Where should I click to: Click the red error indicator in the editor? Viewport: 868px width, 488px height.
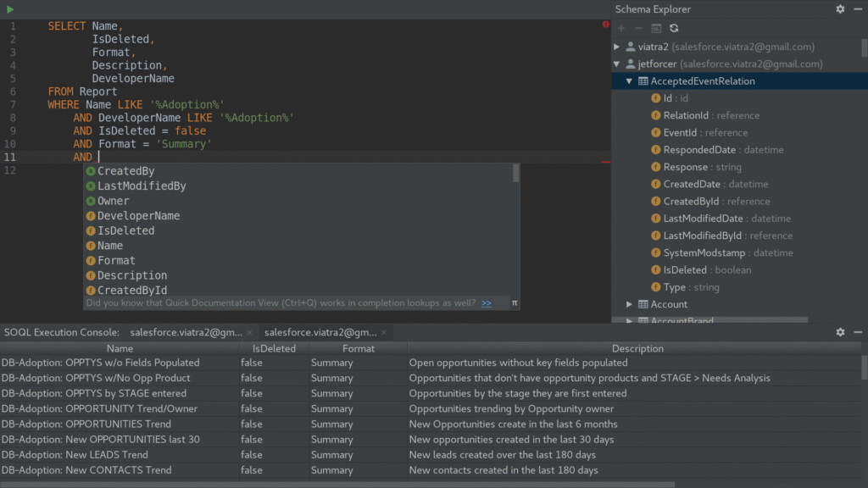(x=606, y=25)
